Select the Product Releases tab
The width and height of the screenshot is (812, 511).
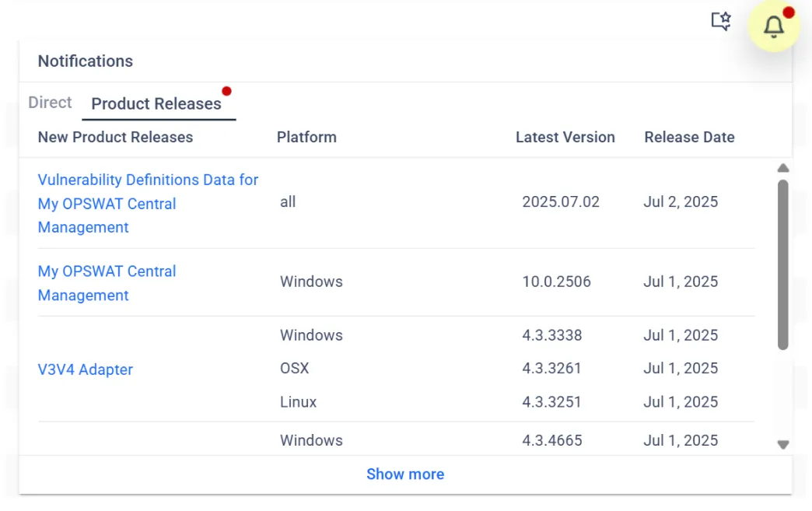point(156,103)
